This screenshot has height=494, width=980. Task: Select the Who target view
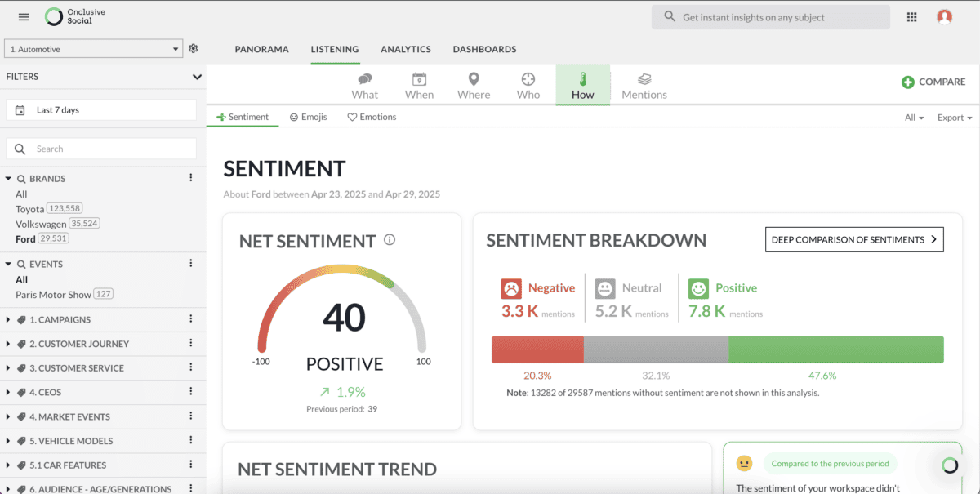(528, 86)
